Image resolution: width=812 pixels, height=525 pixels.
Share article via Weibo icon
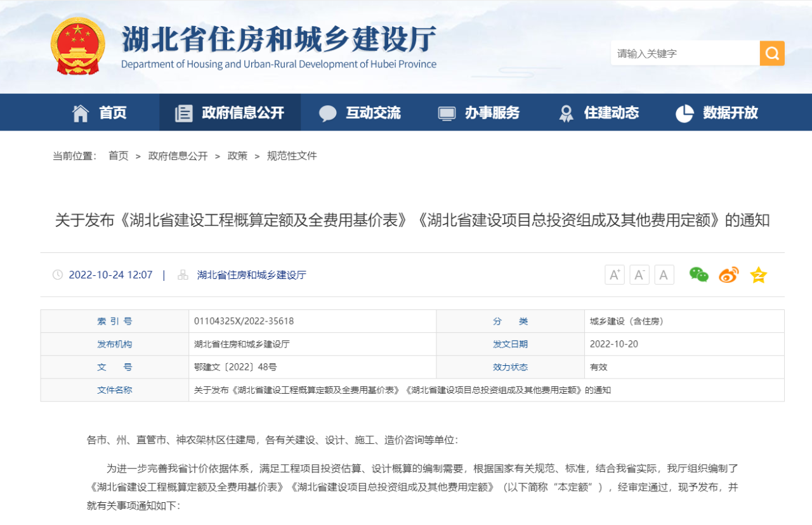click(728, 275)
